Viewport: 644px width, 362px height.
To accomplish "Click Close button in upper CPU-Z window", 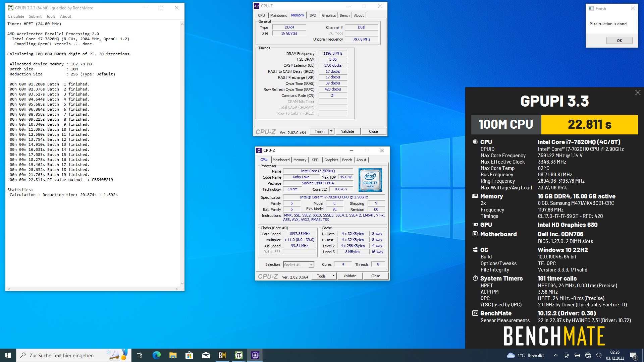I will click(x=373, y=131).
